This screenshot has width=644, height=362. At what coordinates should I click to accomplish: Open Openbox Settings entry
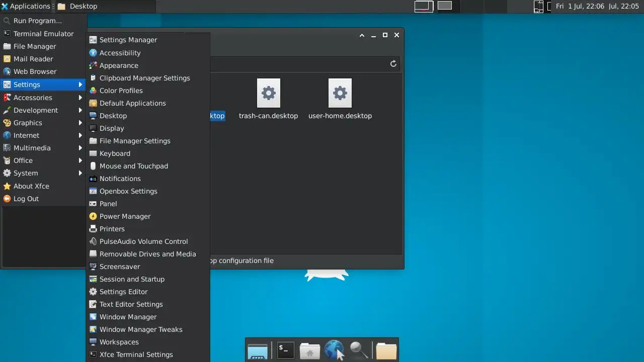(x=148, y=191)
